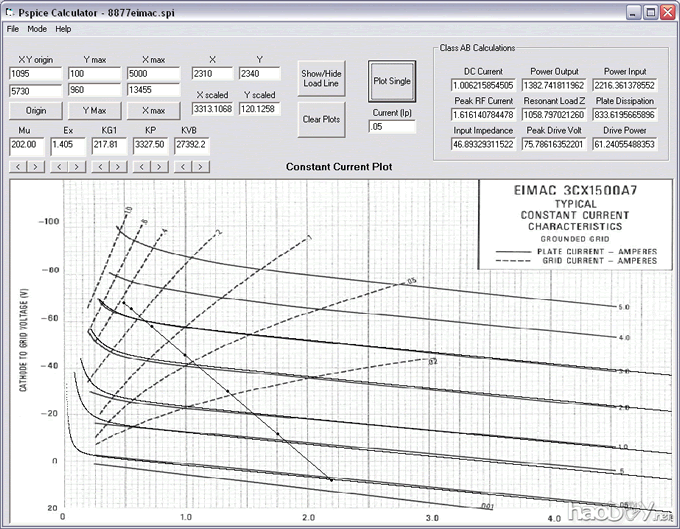Select the Mu value field

tap(26, 145)
